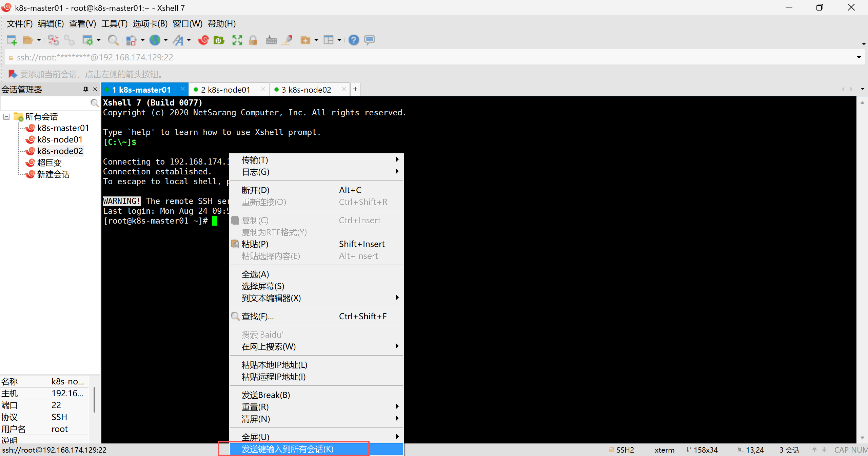Click the Open session folder icon
This screenshot has width=868, height=456.
pos(27,40)
